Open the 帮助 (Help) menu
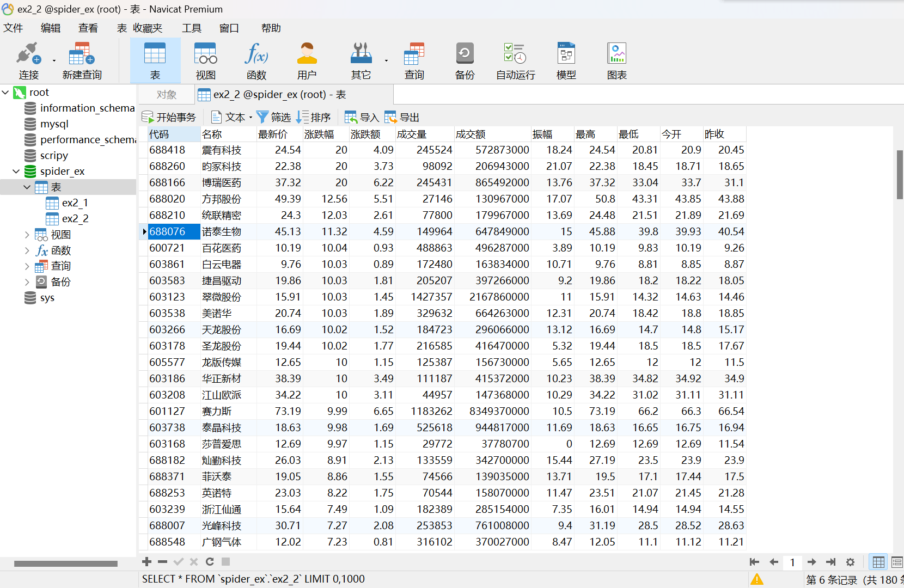Viewport: 904px width, 588px height. click(x=271, y=28)
